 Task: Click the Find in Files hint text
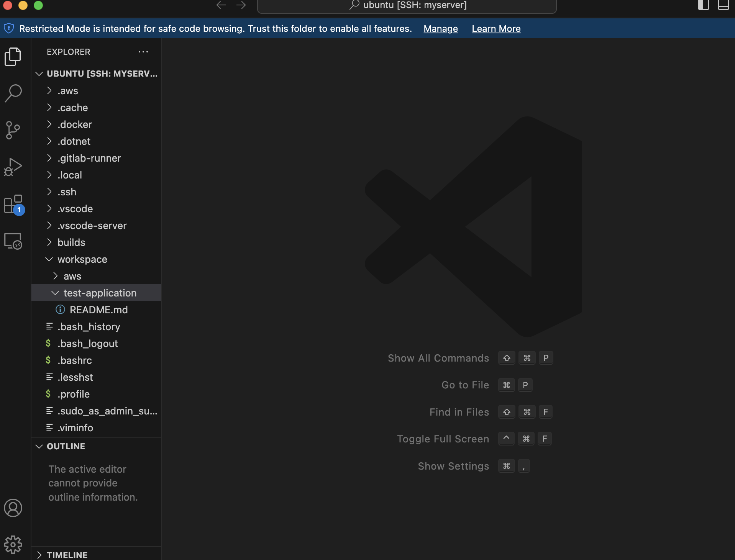459,412
